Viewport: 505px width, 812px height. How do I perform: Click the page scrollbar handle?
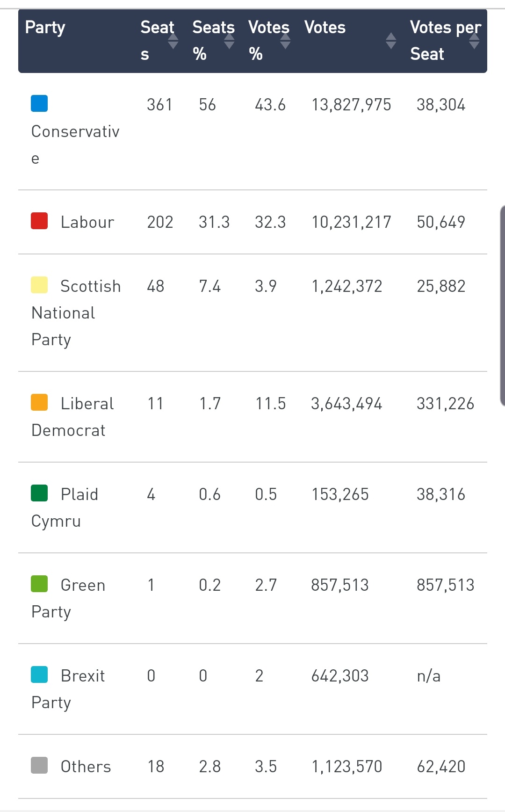[503, 305]
